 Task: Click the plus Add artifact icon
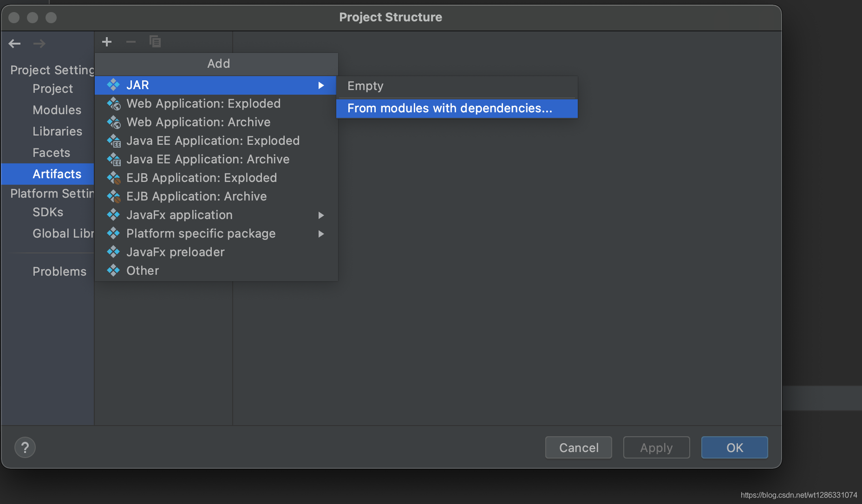[x=107, y=42]
